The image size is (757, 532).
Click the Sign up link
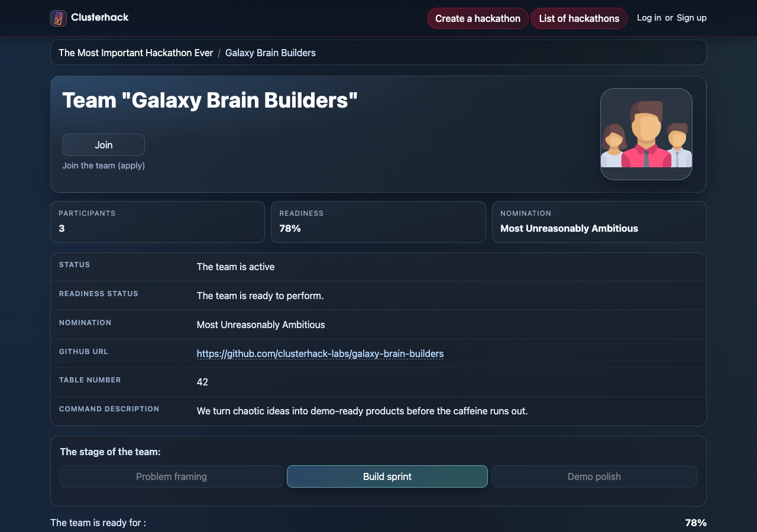click(x=691, y=18)
